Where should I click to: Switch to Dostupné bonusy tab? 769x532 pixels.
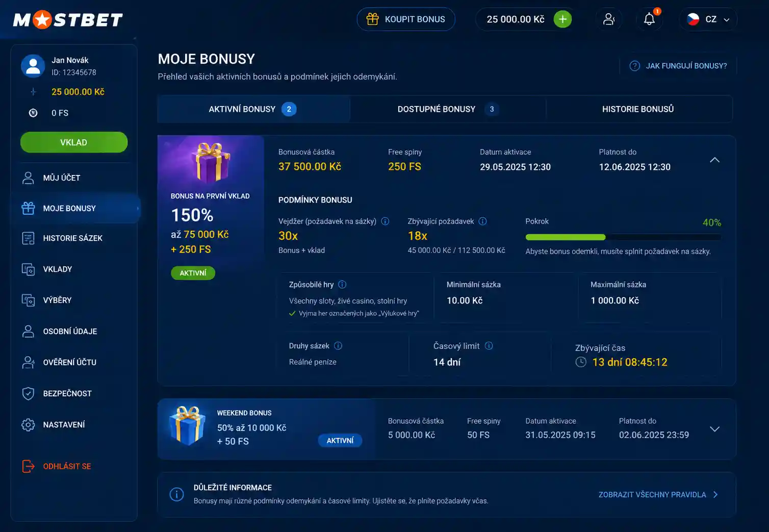pyautogui.click(x=448, y=109)
